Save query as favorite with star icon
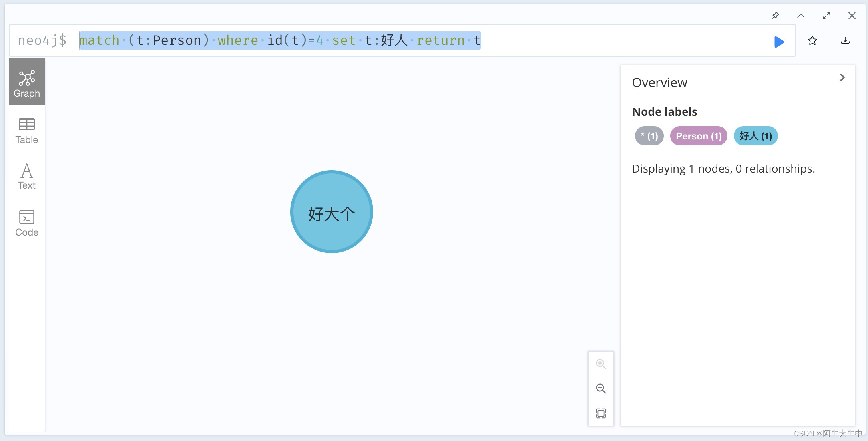This screenshot has width=868, height=441. pos(812,40)
